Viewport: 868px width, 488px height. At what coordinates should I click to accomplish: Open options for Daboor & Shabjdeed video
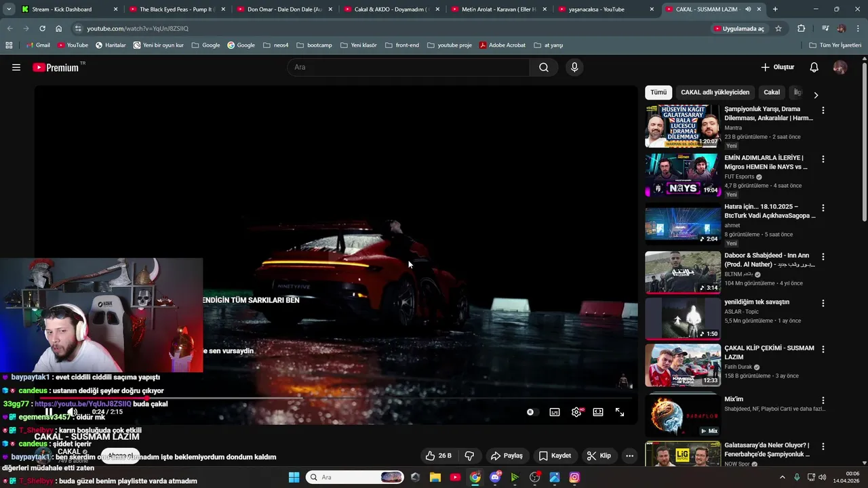(823, 257)
